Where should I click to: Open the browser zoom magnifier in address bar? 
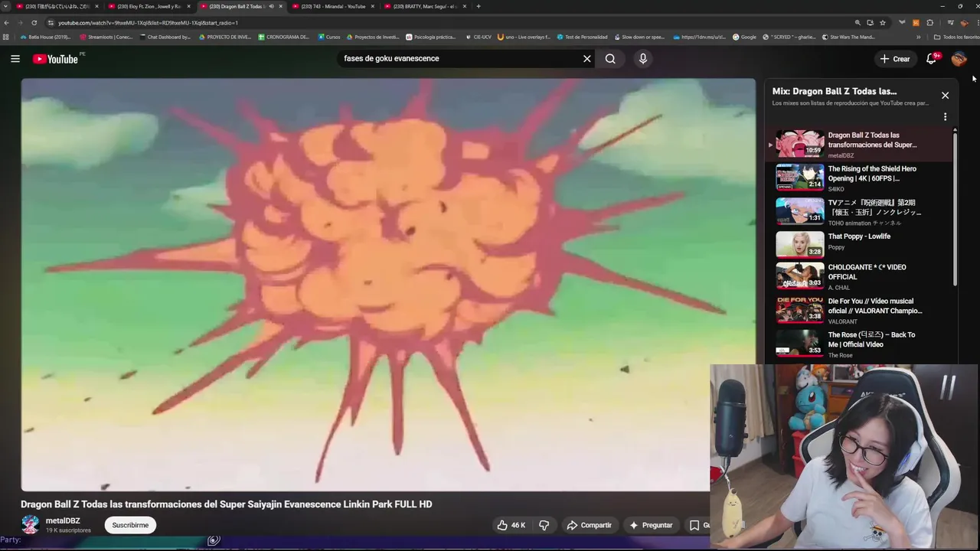point(857,23)
